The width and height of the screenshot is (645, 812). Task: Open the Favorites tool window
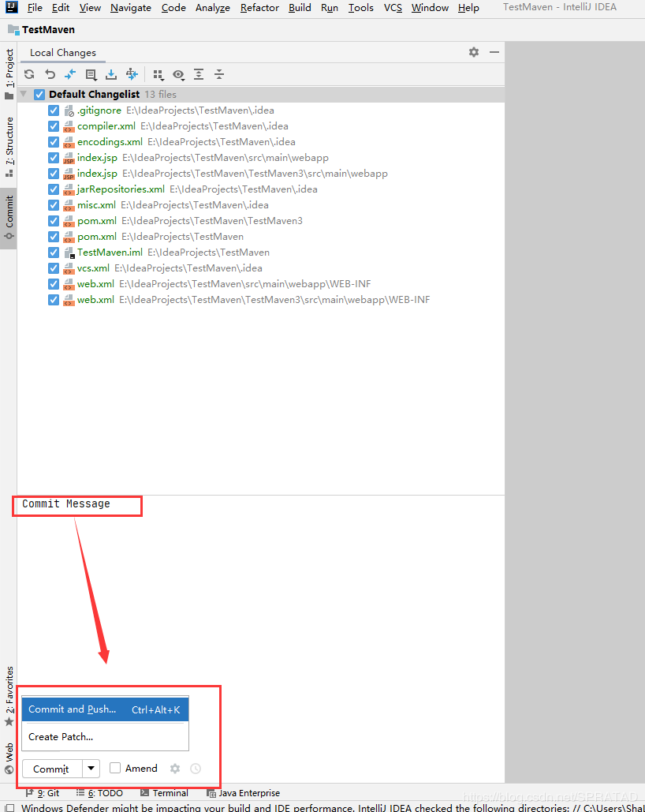point(9,697)
